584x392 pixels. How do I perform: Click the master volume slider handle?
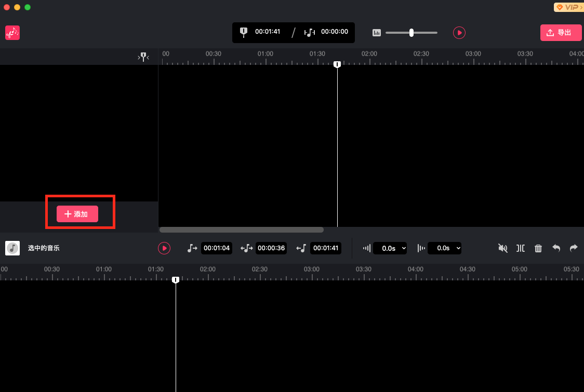click(x=412, y=33)
